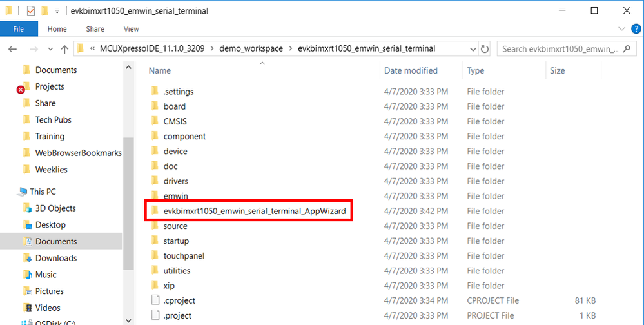644x325 pixels.
Task: Click the search magnifier icon
Action: (x=627, y=49)
